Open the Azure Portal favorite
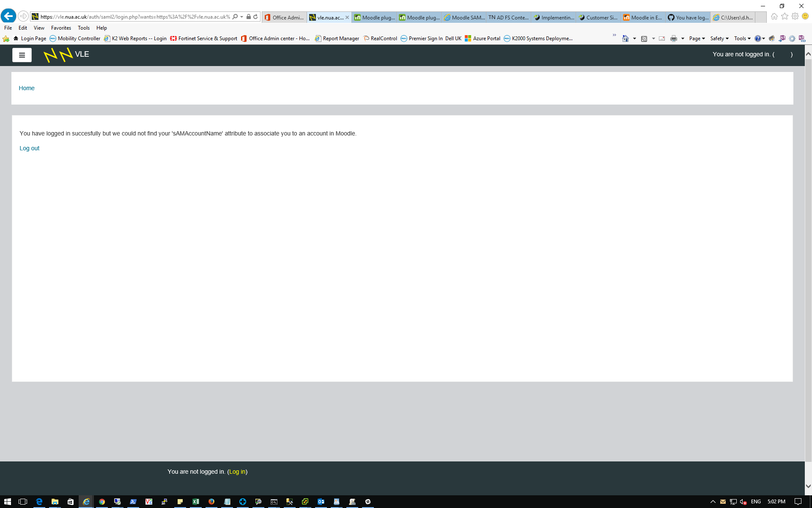The image size is (812, 508). click(x=483, y=39)
